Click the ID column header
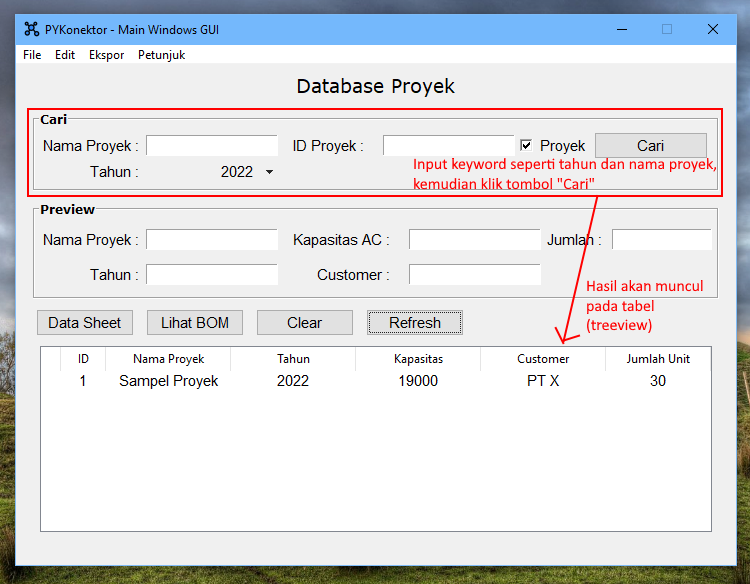The image size is (750, 584). [x=83, y=359]
